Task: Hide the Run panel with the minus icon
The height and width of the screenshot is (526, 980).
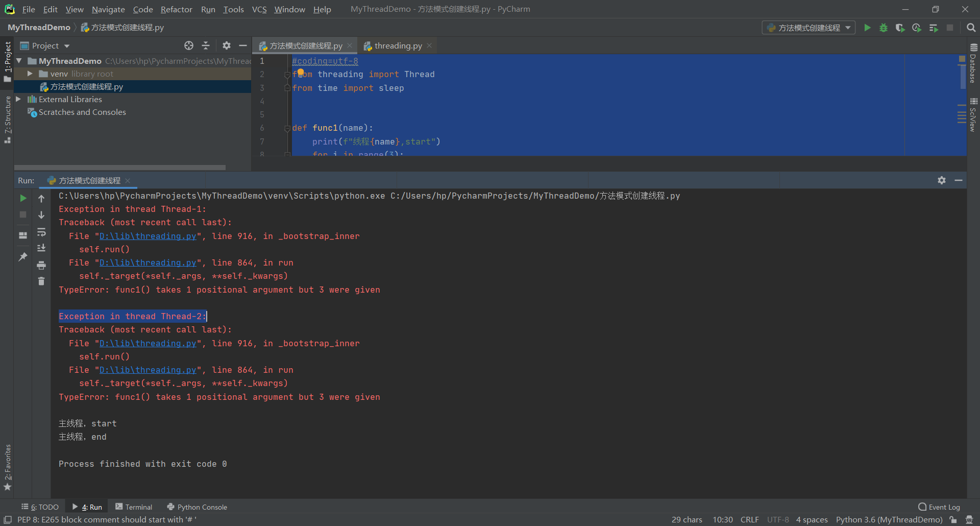Action: (959, 180)
